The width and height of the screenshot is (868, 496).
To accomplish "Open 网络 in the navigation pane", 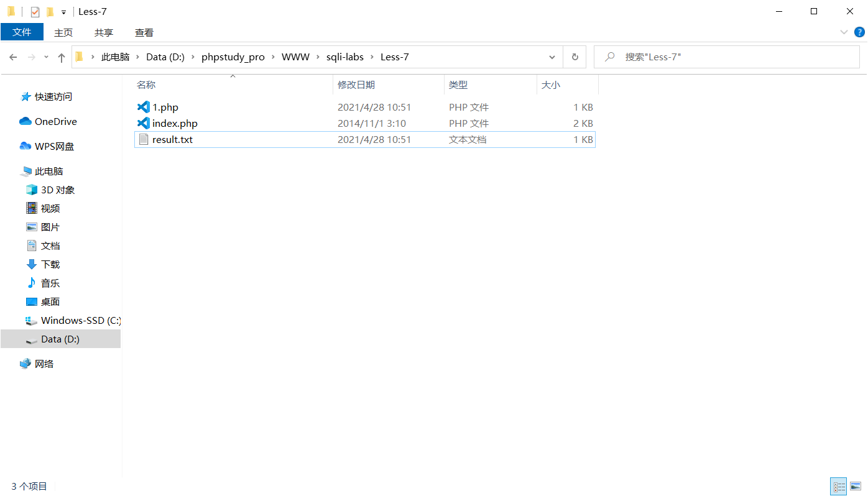I will (44, 364).
